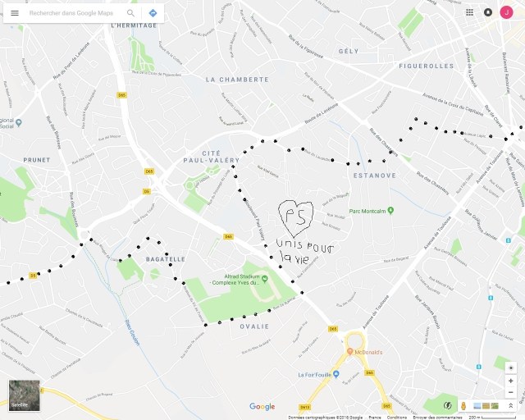Open the Conditions link
525x420 pixels.
point(396,418)
